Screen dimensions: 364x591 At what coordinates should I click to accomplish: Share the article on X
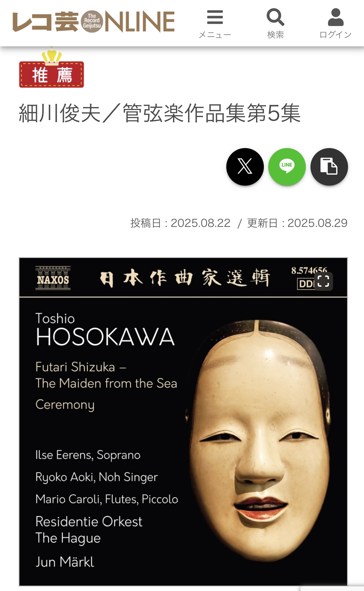tap(245, 167)
